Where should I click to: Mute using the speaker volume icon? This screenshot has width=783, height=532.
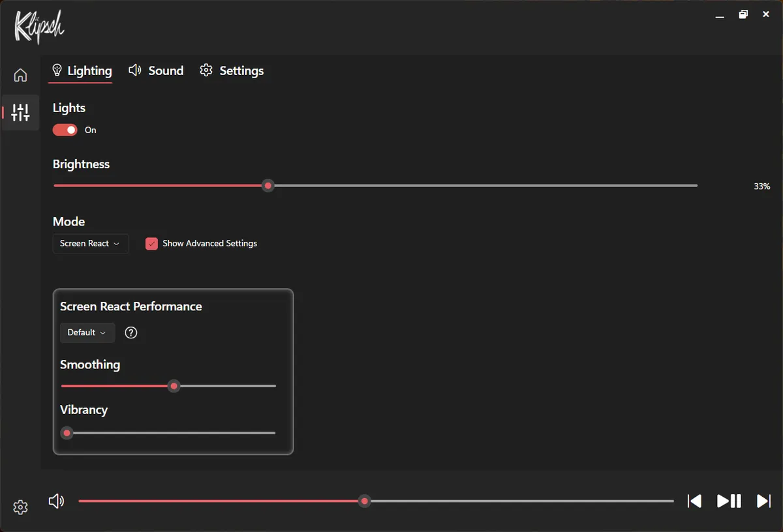[57, 501]
